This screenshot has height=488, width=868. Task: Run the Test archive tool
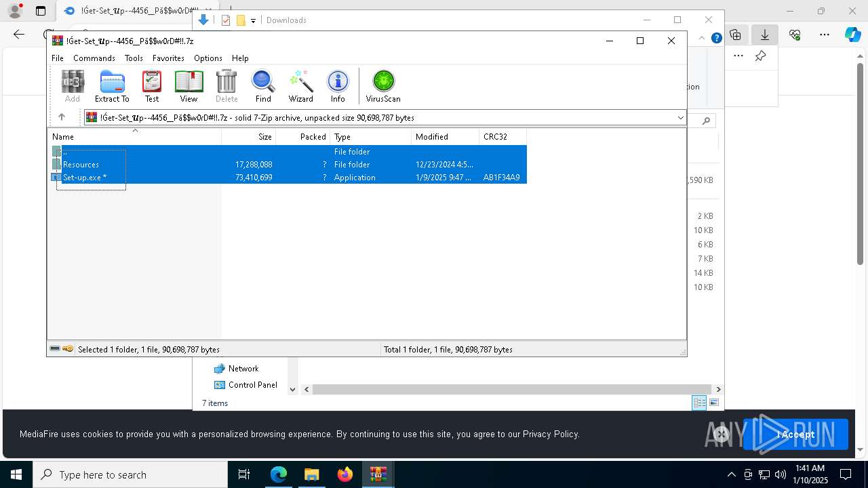152,86
